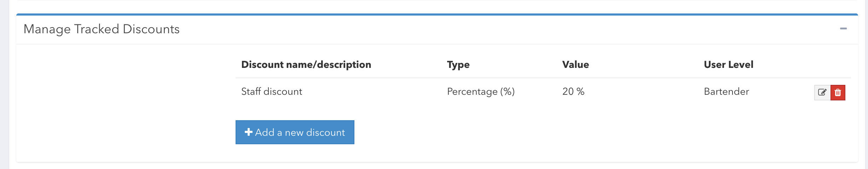Viewport: 868px width, 169px height.
Task: Delete the Staff discount with trash icon
Action: pyautogui.click(x=838, y=93)
